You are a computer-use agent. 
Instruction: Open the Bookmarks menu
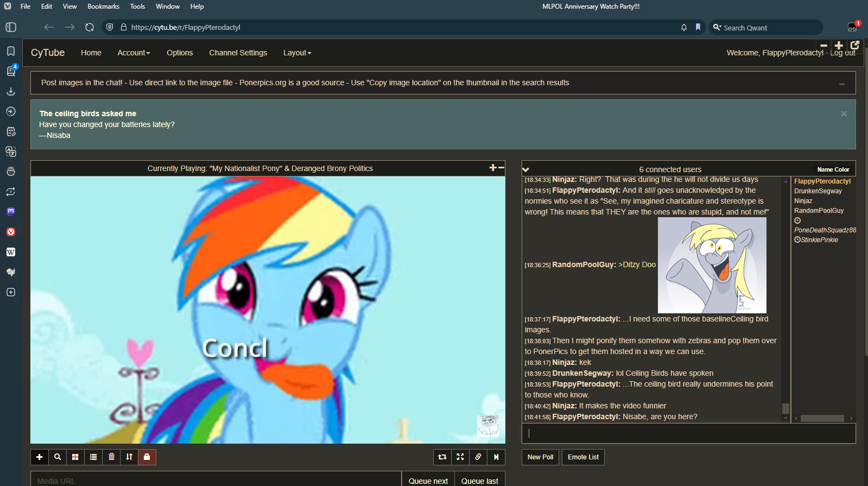click(x=103, y=7)
